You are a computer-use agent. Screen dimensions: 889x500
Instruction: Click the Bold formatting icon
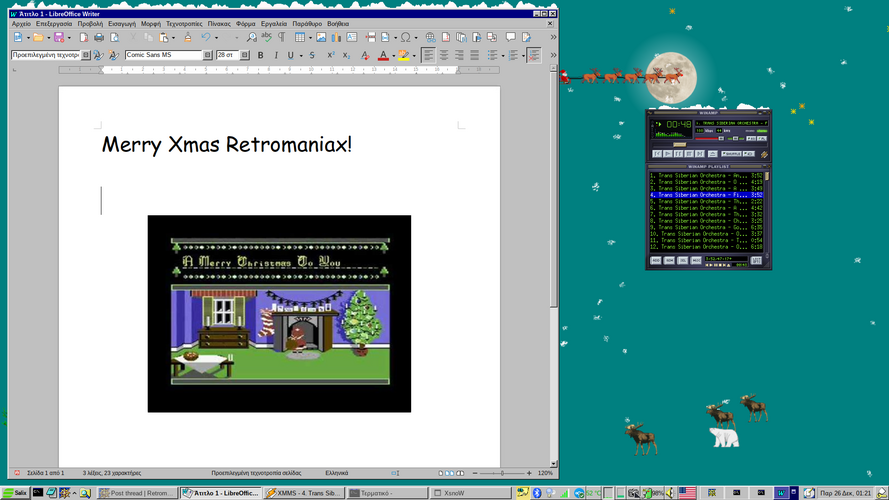[x=261, y=56]
